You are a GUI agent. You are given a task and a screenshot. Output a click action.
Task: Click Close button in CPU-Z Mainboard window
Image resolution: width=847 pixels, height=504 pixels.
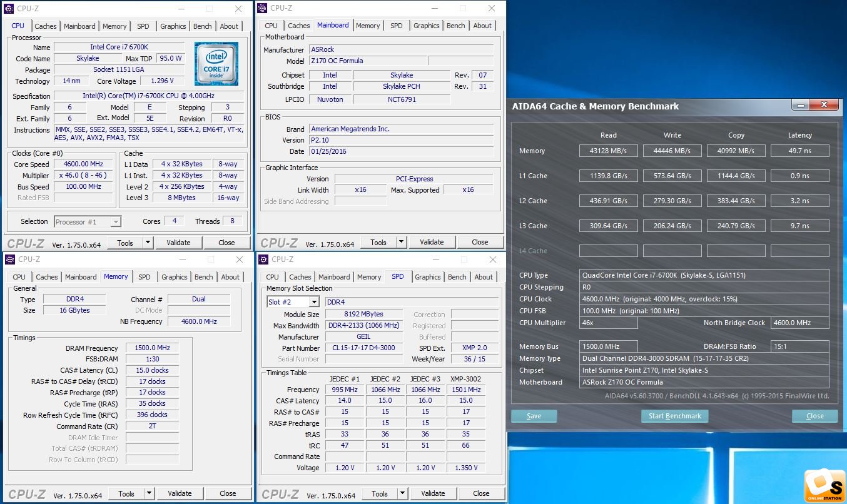[480, 242]
